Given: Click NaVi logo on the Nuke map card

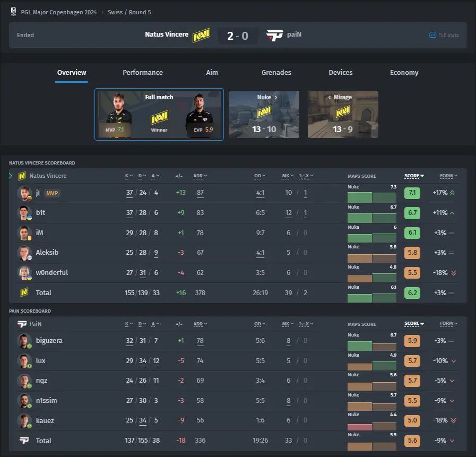Looking at the screenshot, I should click(x=264, y=111).
